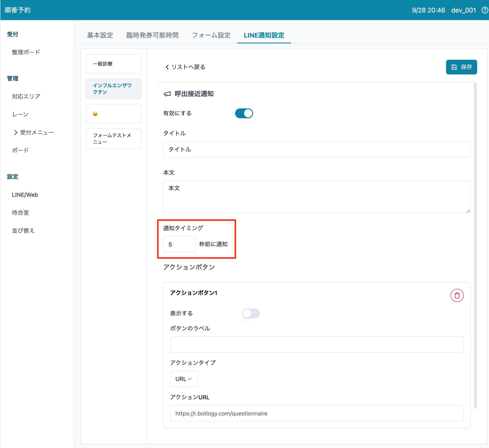This screenshot has width=489, height=448.
Task: Disable the 有効にする toggle
Action: pos(244,113)
